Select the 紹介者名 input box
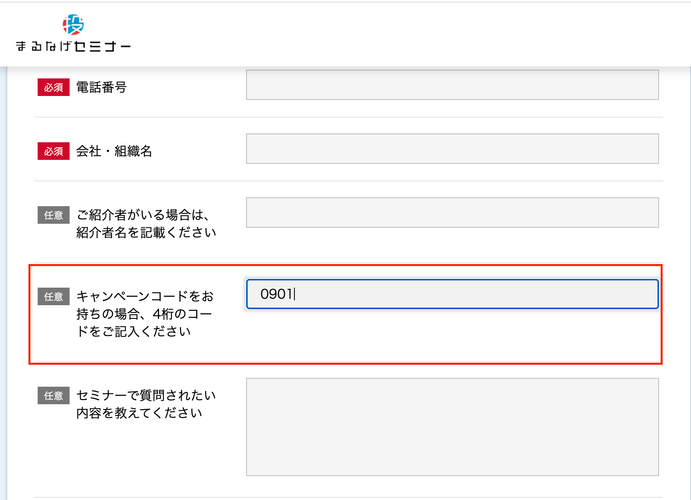 click(x=452, y=213)
